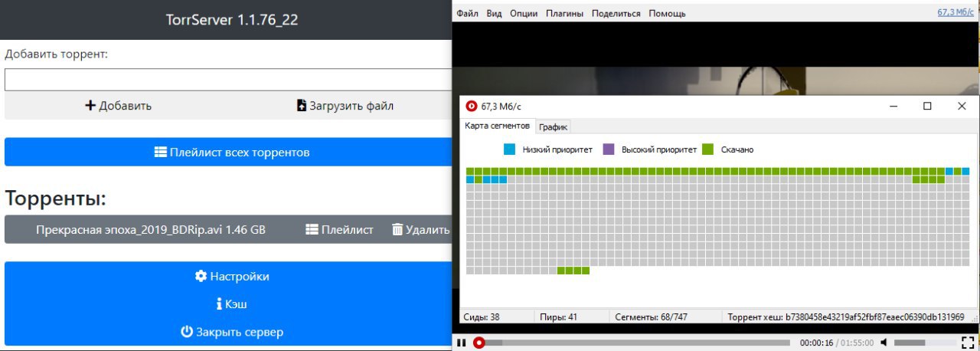This screenshot has width=980, height=351.
Task: Open the Плагины menu
Action: 564,13
